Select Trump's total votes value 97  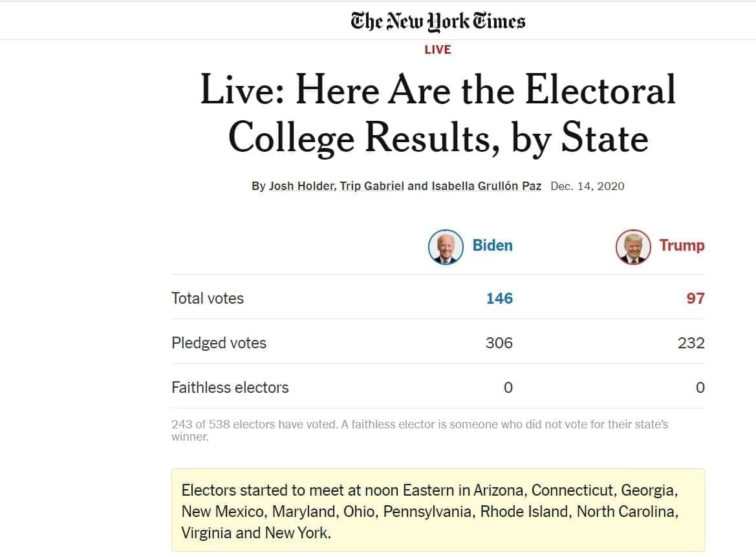(695, 299)
